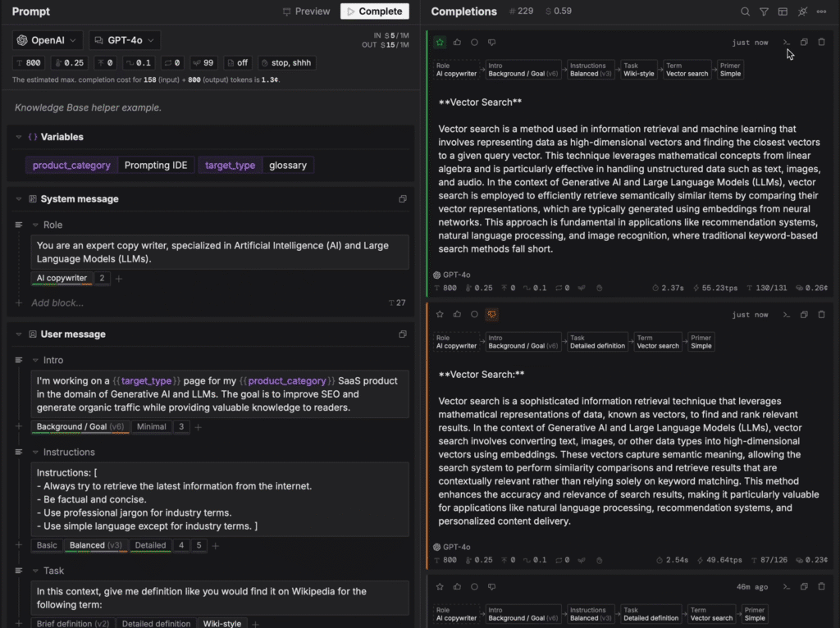The width and height of the screenshot is (840, 628).
Task: Mark first completion with neutral circle
Action: [x=474, y=43]
